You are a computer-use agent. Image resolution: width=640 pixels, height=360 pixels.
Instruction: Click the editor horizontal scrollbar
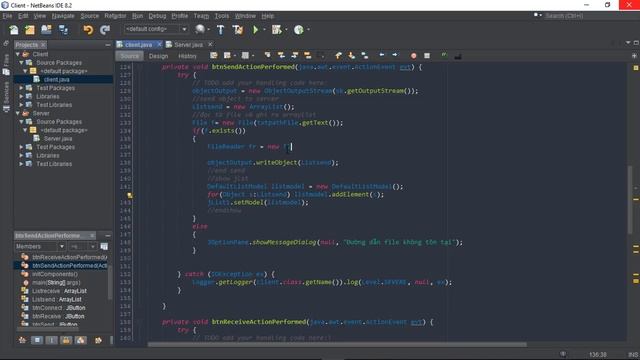337,344
